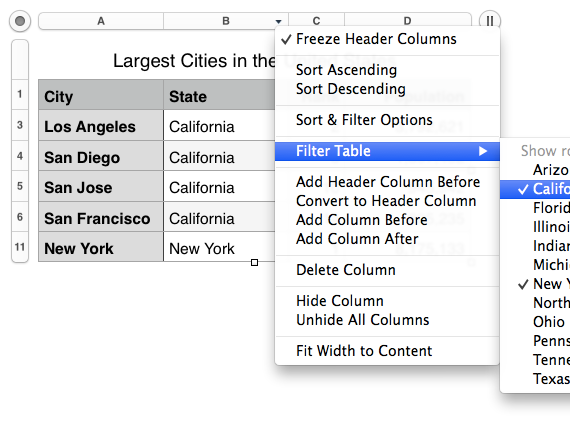Viewport: 570px width, 440px height.
Task: Click the table handle circle icon
Action: click(x=20, y=21)
